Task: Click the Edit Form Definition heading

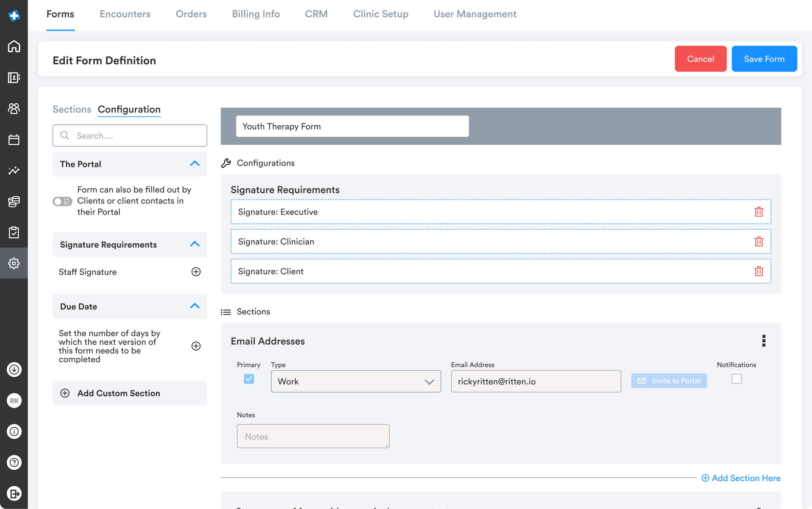Action: click(x=104, y=60)
